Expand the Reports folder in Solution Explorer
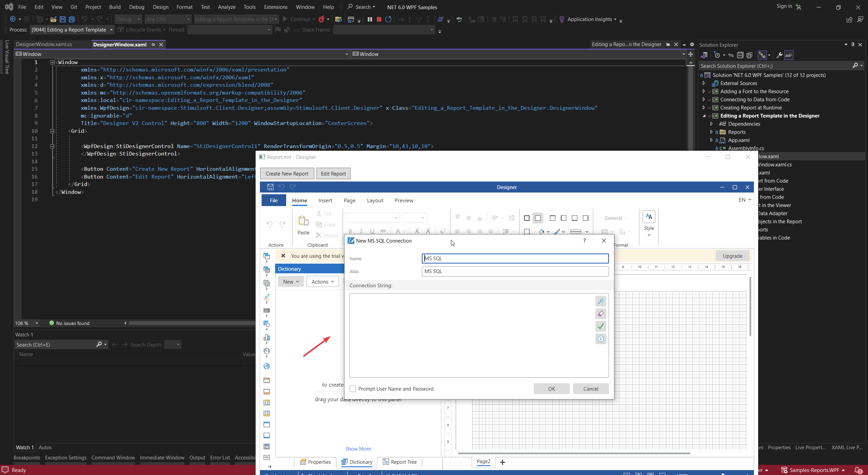This screenshot has height=475, width=868. (x=711, y=132)
